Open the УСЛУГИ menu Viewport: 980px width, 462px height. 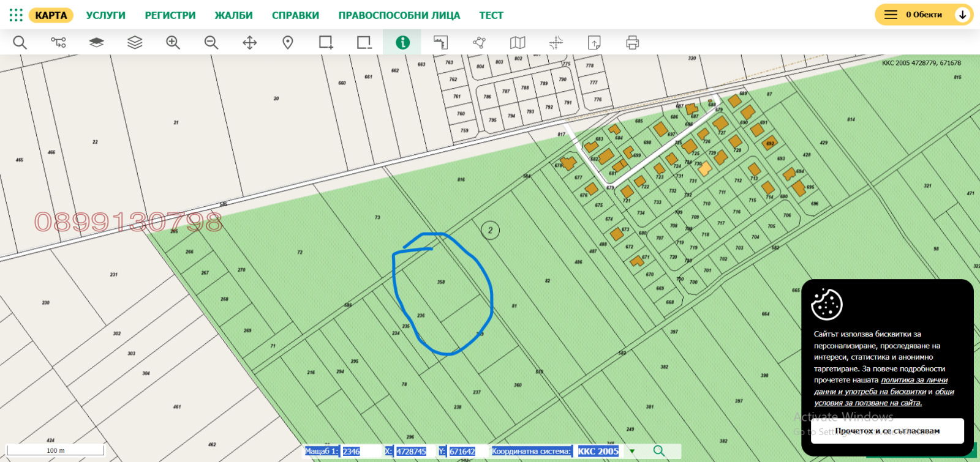[105, 15]
